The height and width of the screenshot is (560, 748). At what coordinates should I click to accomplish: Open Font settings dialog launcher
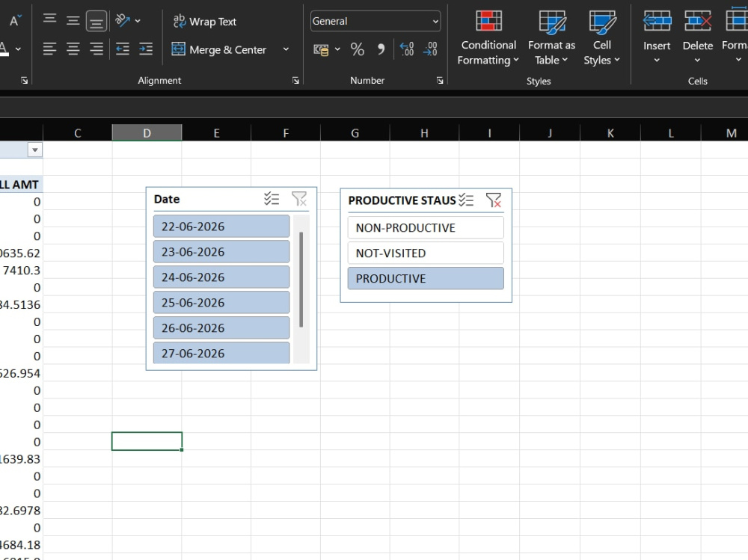tap(25, 81)
